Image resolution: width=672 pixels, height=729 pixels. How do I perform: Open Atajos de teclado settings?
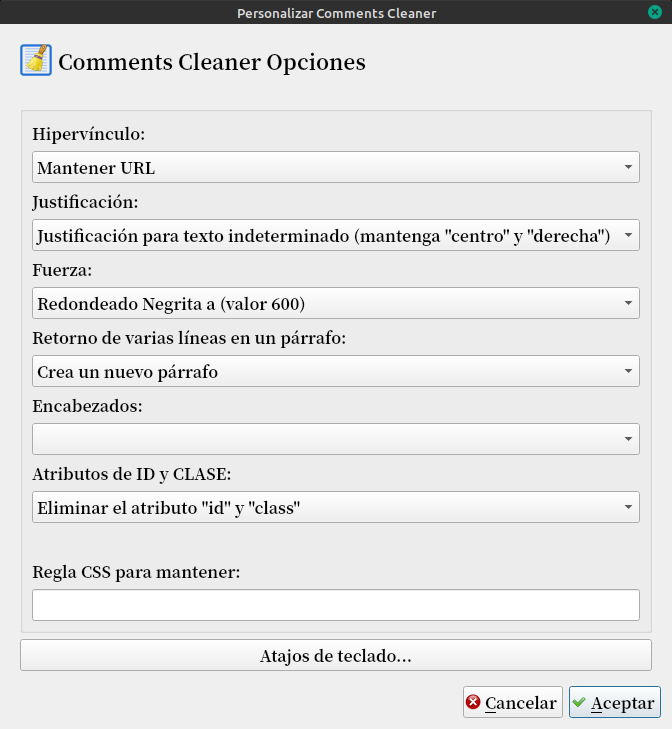(x=335, y=656)
